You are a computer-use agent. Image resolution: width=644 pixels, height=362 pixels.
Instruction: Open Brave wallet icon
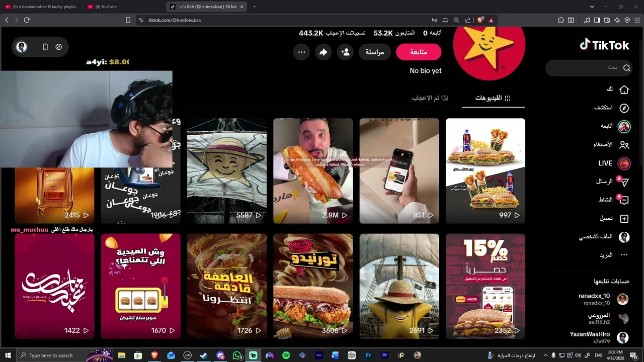click(607, 20)
